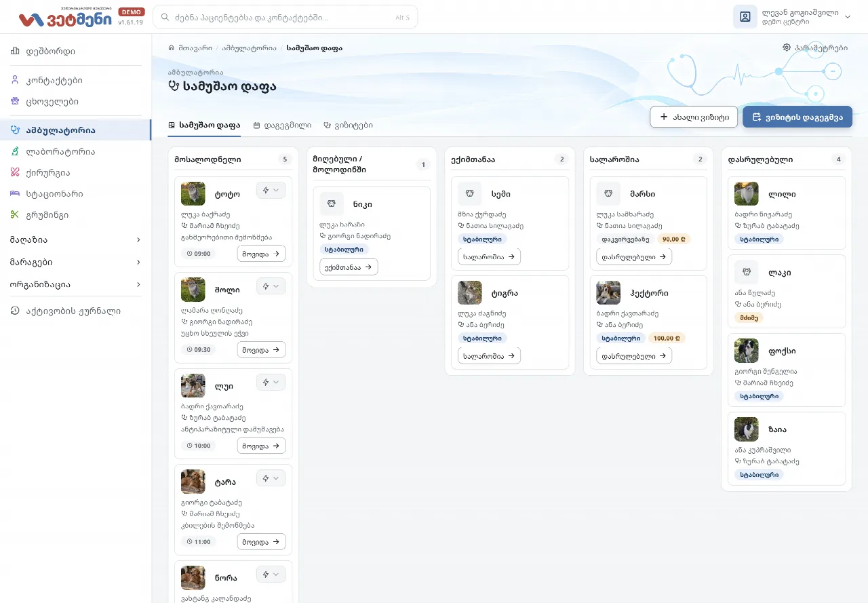Expand the მარაგები sidebar section

point(75,262)
